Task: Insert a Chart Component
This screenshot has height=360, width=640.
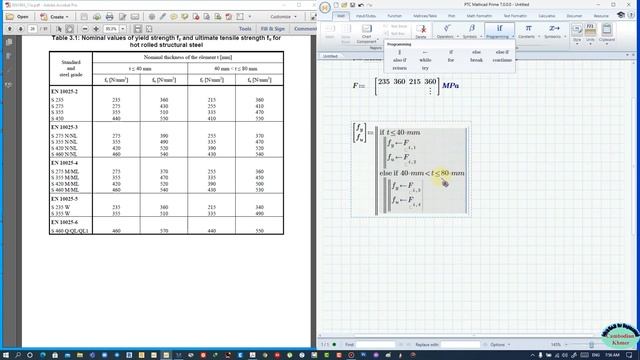Action: (x=367, y=33)
